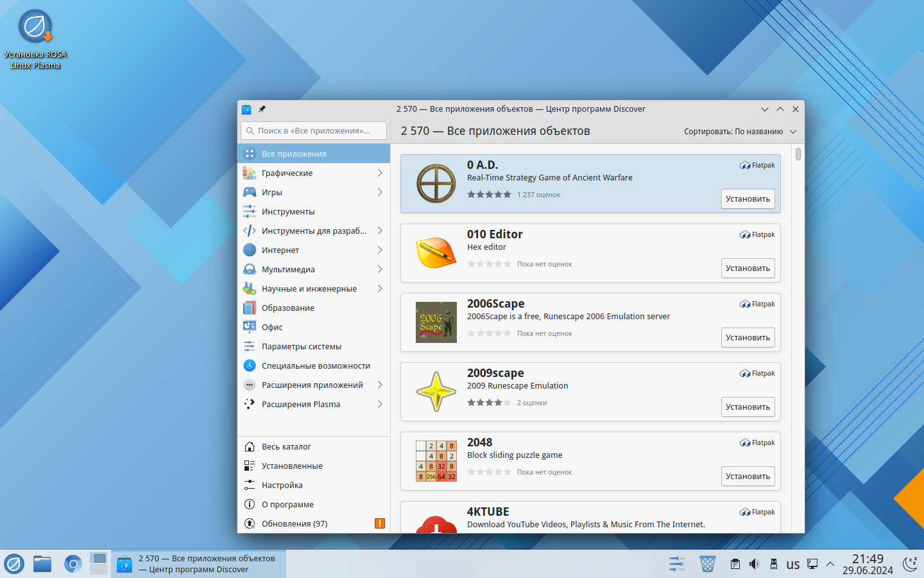Click the virtual desktop pager in the taskbar
The width and height of the screenshot is (924, 578).
click(99, 564)
